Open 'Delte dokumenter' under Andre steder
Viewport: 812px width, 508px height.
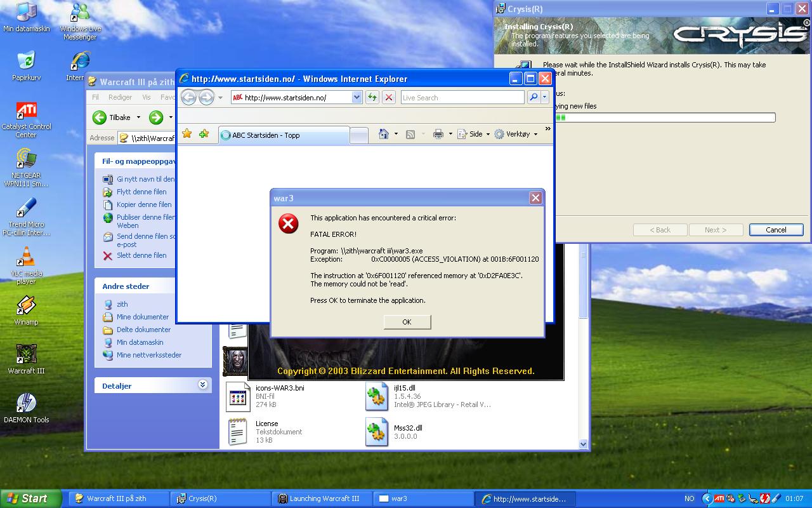[143, 330]
